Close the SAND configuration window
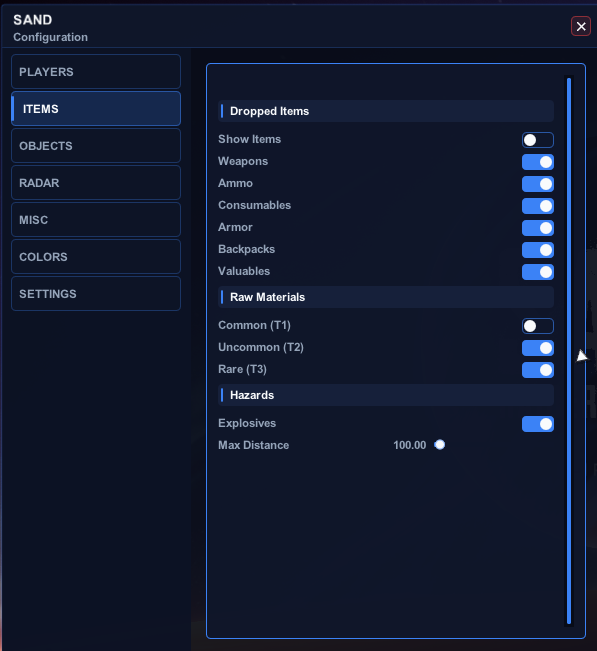 [x=581, y=26]
